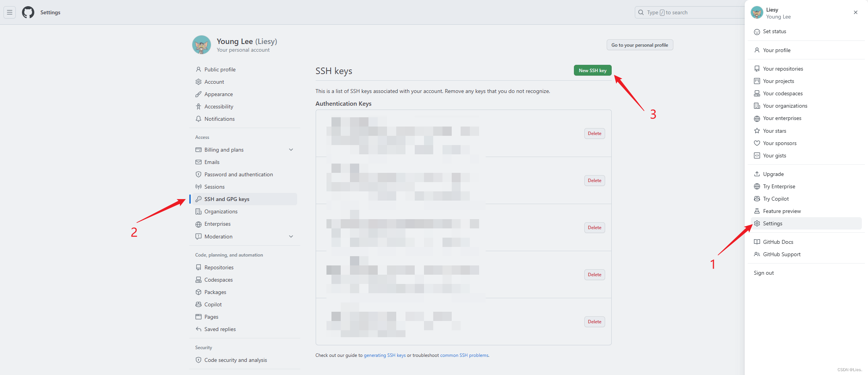Open Copilot settings in sidebar
The image size is (868, 375).
(244, 304)
